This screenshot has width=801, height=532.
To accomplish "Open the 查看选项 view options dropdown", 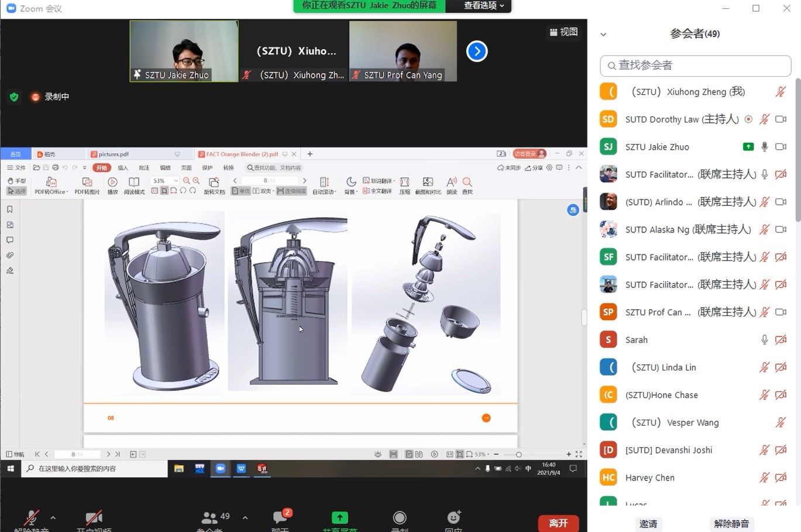I will click(483, 6).
